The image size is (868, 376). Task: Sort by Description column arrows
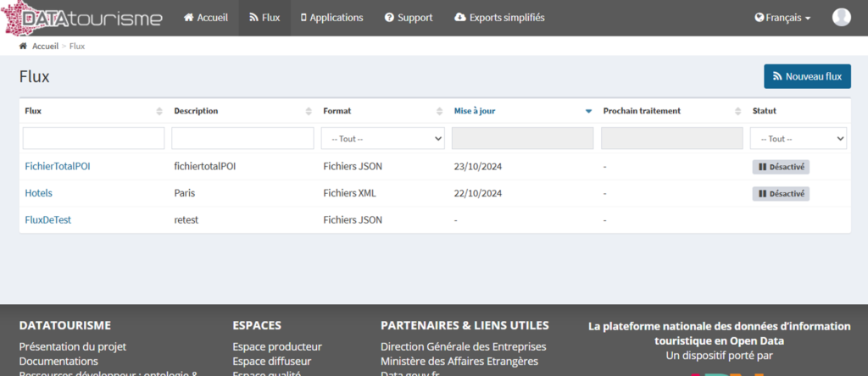(x=309, y=111)
